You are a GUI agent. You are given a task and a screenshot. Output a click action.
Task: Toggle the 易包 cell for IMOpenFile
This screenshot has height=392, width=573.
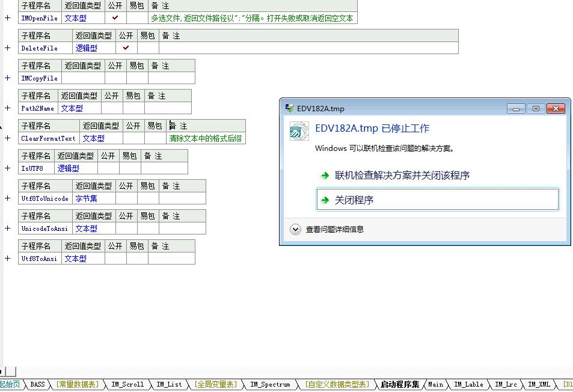[x=137, y=18]
